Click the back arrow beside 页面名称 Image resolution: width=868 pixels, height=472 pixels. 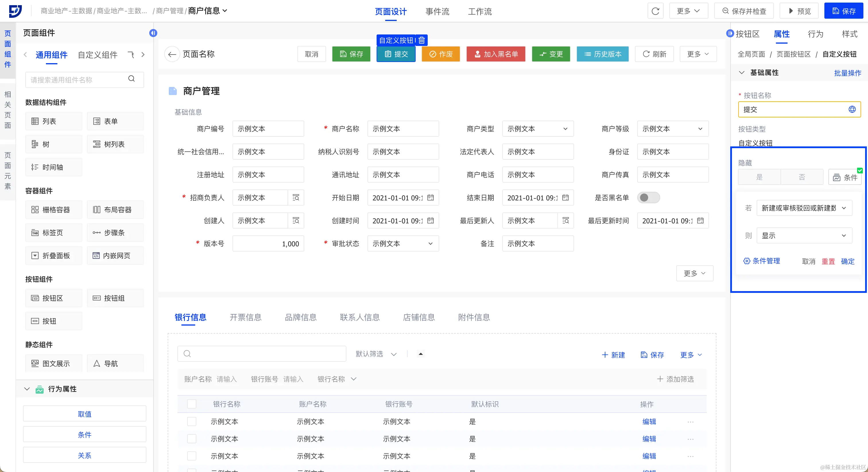[x=172, y=54]
